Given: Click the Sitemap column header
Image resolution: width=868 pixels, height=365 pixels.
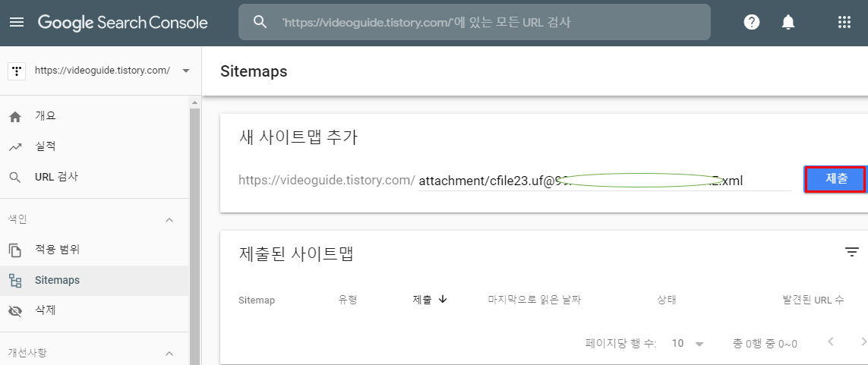Looking at the screenshot, I should click(x=257, y=300).
